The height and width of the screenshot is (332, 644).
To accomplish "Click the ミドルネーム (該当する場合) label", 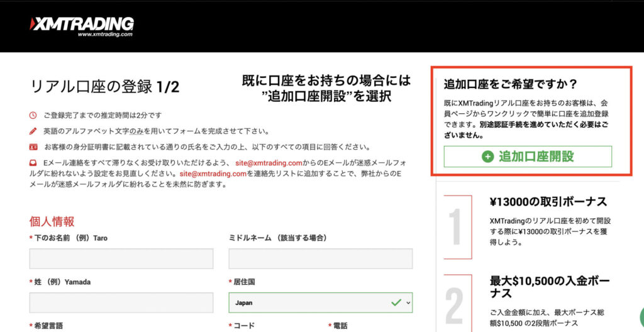I will [x=277, y=238].
